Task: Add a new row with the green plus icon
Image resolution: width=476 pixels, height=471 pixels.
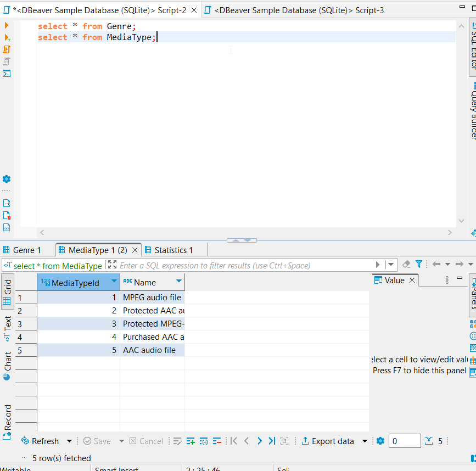Action: click(x=191, y=441)
